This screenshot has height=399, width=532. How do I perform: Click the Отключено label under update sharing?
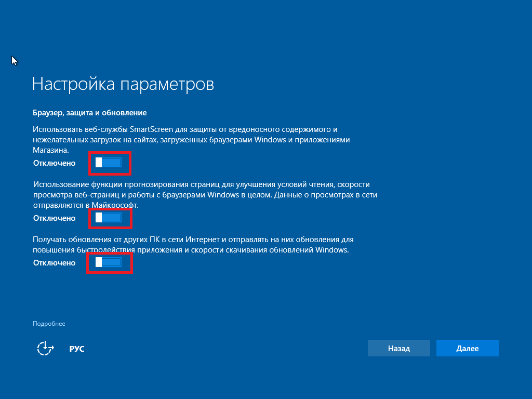coord(54,263)
